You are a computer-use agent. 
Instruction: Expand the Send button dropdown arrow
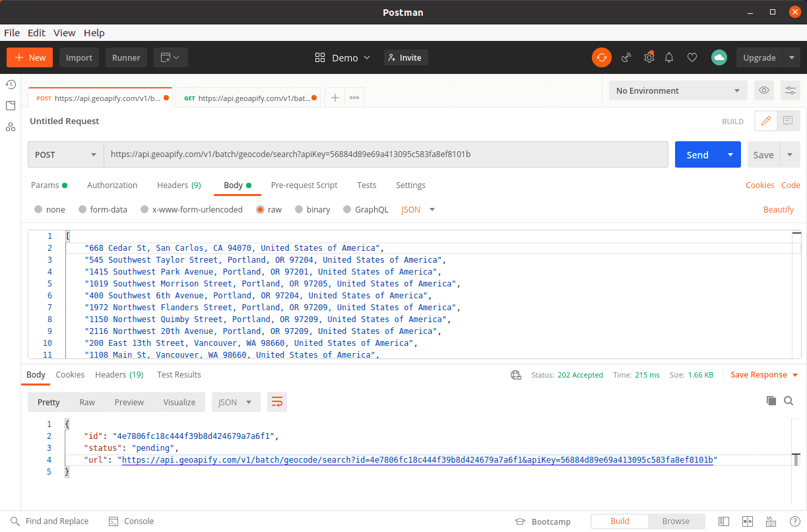click(730, 154)
